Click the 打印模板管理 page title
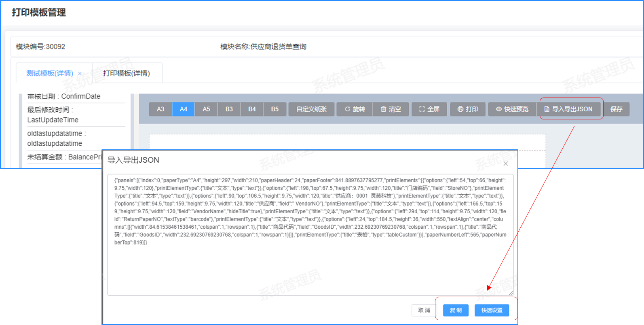Viewport: 644px width, 325px height. point(39,13)
